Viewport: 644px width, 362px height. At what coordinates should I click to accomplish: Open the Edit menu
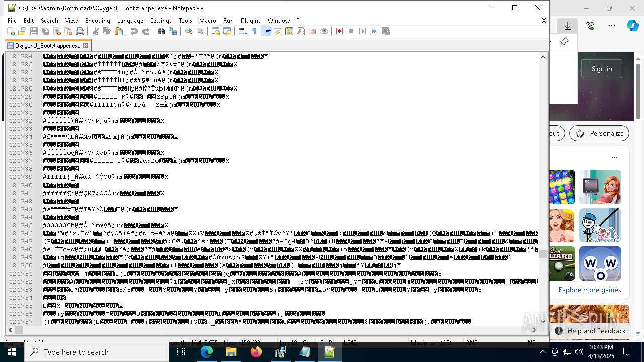[29, 21]
